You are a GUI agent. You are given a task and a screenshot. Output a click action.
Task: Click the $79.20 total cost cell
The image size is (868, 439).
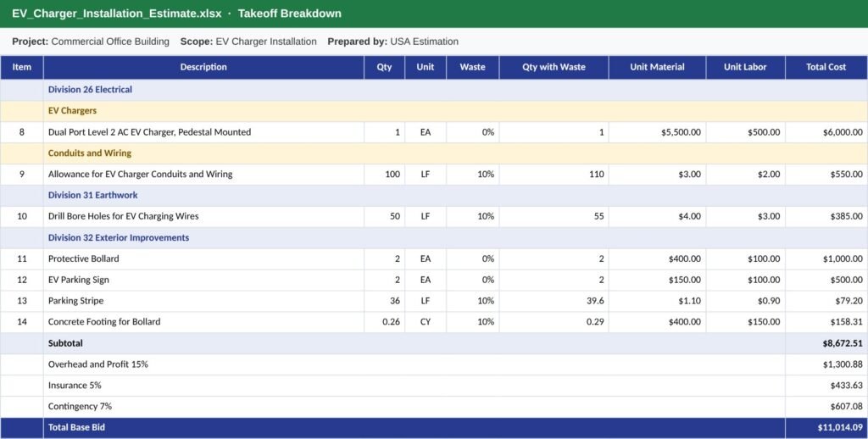pyautogui.click(x=826, y=301)
